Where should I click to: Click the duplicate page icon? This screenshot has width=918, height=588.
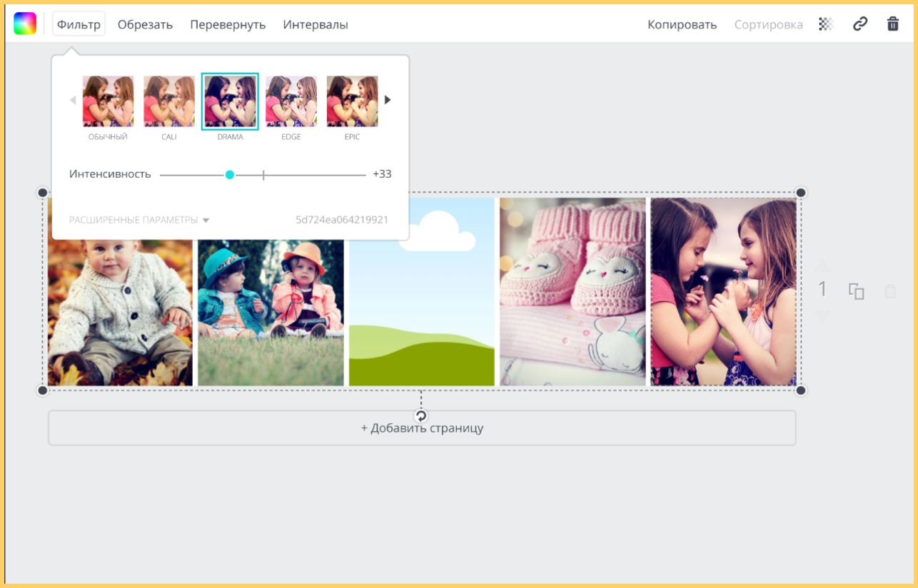point(856,291)
